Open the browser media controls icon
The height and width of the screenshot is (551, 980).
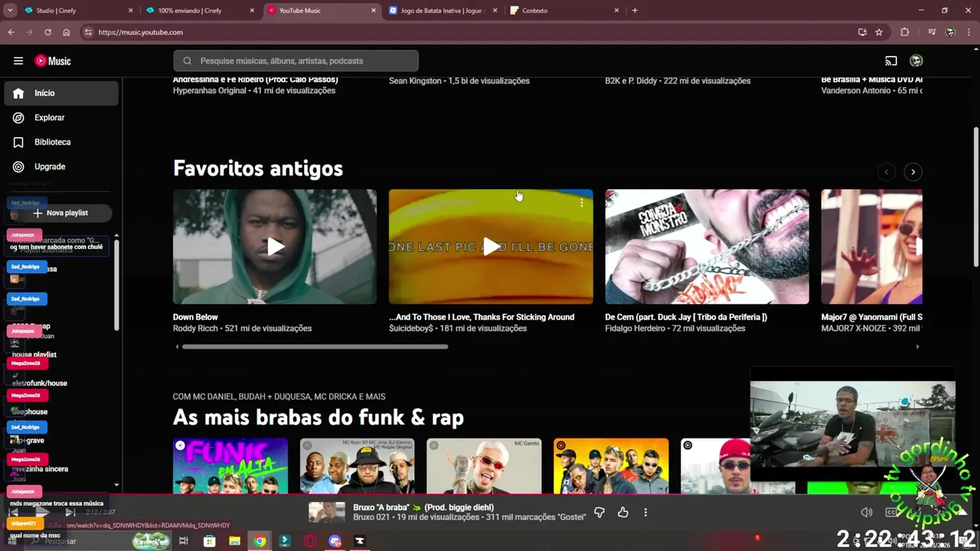(x=932, y=32)
